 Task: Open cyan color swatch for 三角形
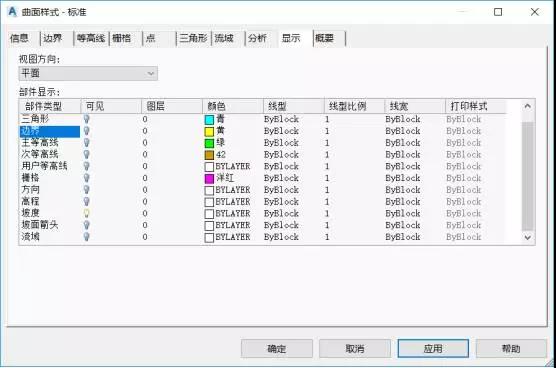click(209, 119)
